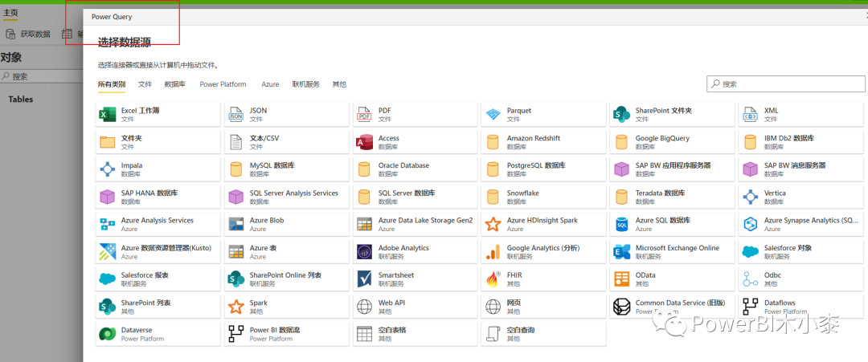Pick the SharePoint Online 列表 connector
Viewport: 868px width, 362px height.
286,279
